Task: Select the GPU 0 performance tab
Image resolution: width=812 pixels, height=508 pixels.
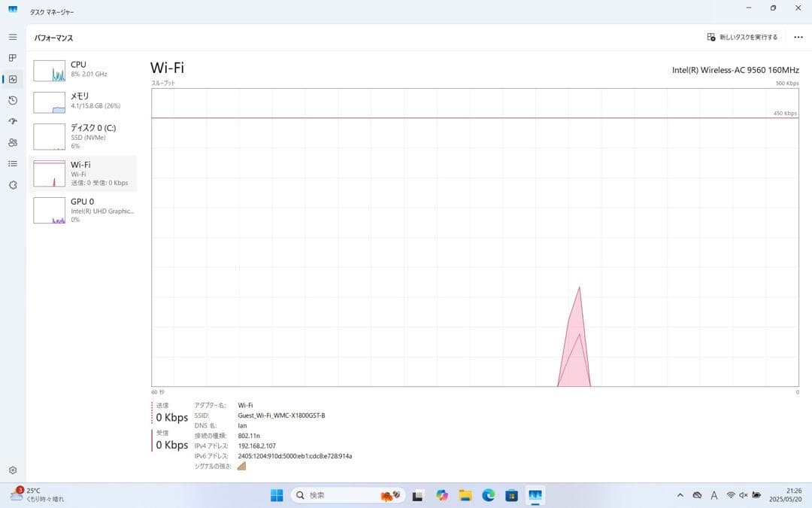Action: (x=83, y=210)
